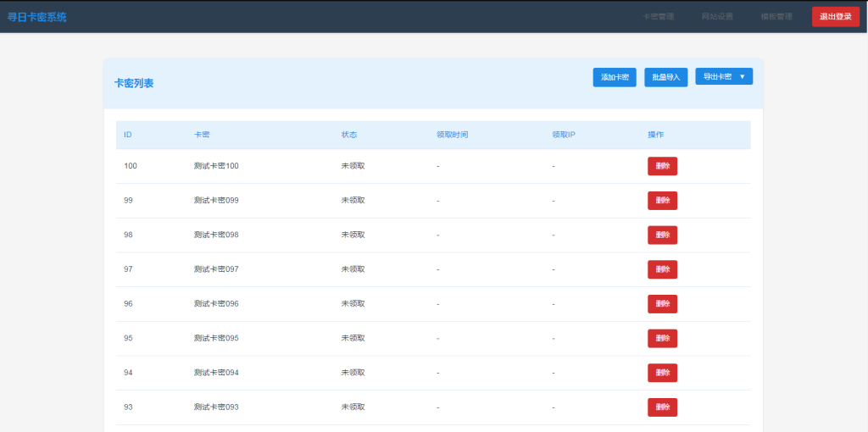The height and width of the screenshot is (432, 868).
Task: Go to 网站设置 in top navigation
Action: point(717,16)
